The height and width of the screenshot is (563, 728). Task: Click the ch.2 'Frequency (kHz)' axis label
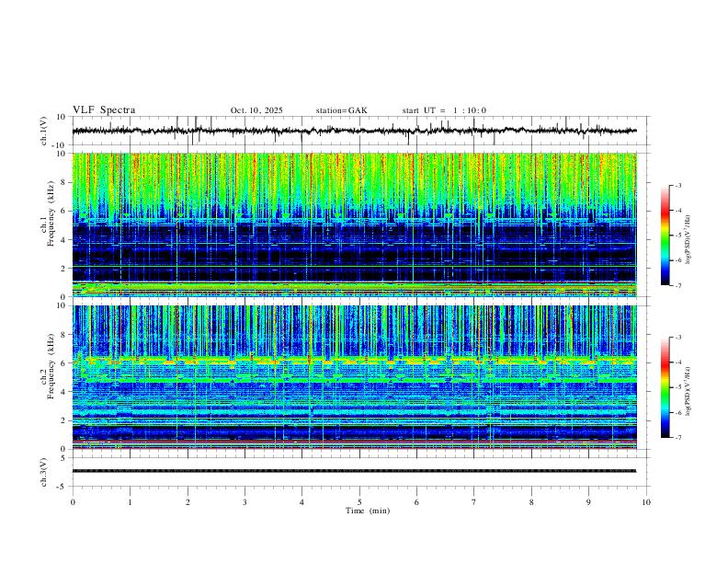pyautogui.click(x=51, y=366)
